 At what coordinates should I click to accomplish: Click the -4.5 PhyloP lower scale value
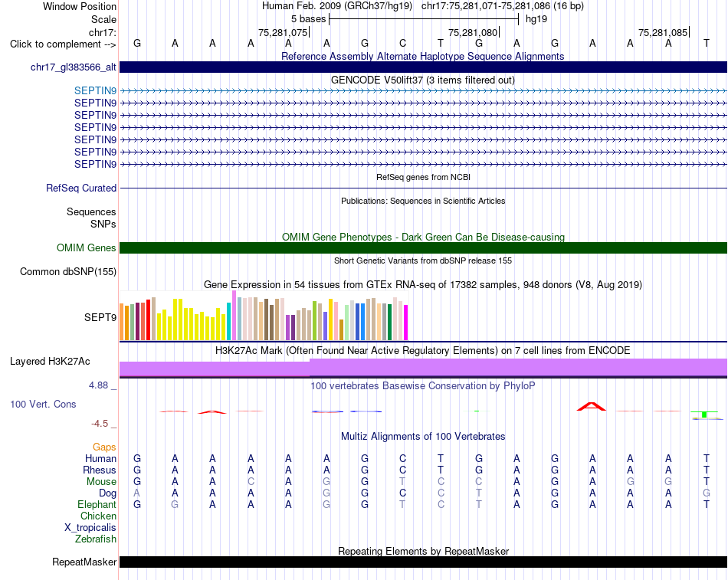coord(100,424)
